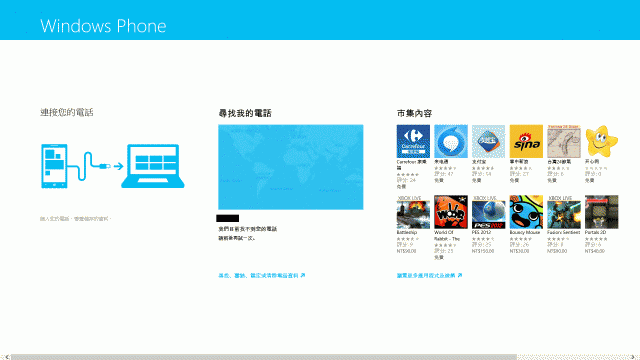Open the Battleship game tile
The image size is (640, 360).
pos(413,212)
